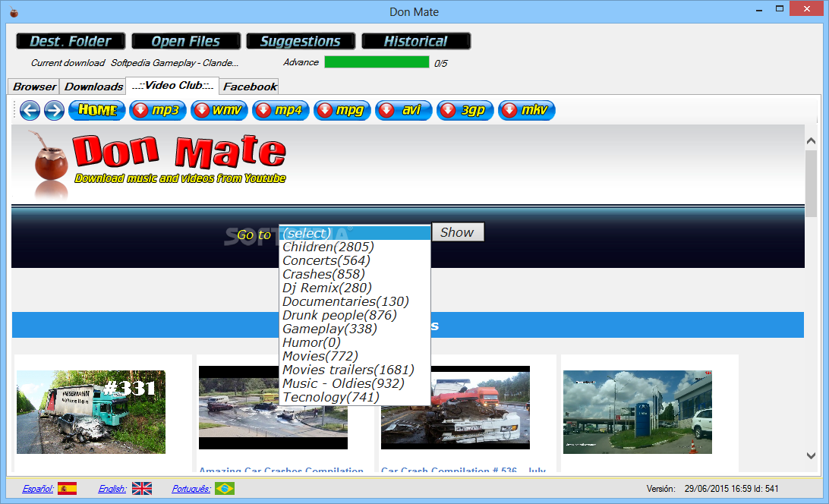829x504 pixels.
Task: Click the vertical scrollbar thumb
Action: coord(811,184)
